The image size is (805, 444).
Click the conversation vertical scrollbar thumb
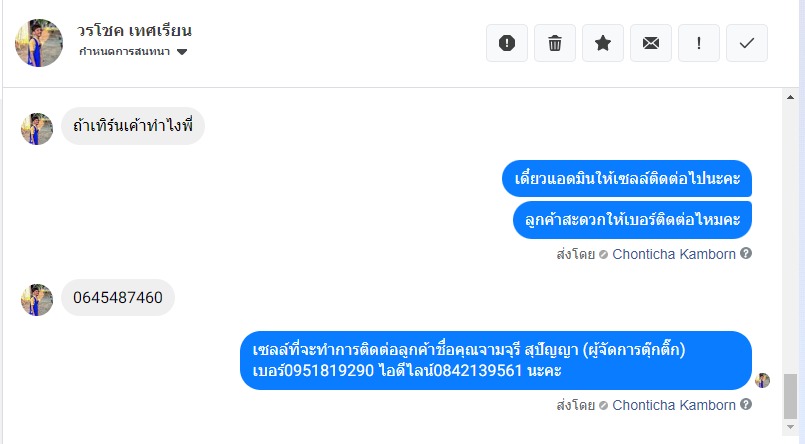click(x=792, y=397)
